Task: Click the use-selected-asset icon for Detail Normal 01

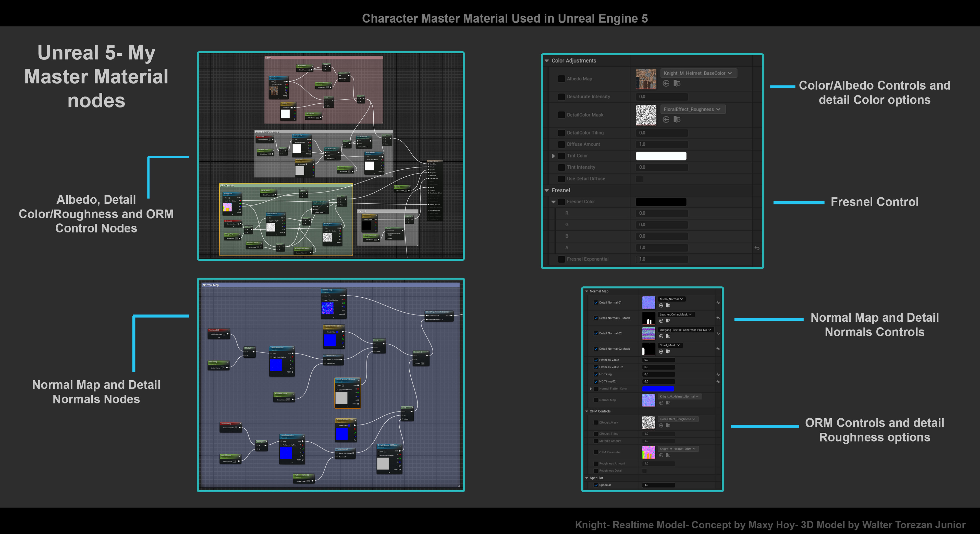Action: click(661, 305)
